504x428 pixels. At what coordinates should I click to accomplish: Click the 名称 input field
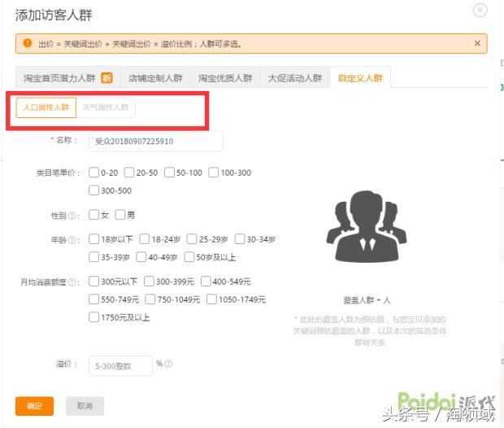click(155, 141)
